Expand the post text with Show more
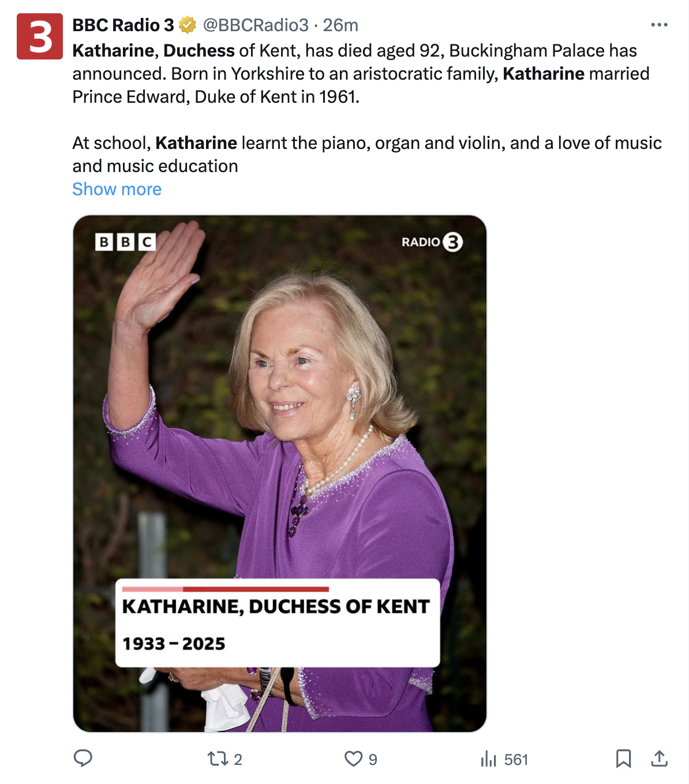The height and width of the screenshot is (784, 689). click(117, 189)
